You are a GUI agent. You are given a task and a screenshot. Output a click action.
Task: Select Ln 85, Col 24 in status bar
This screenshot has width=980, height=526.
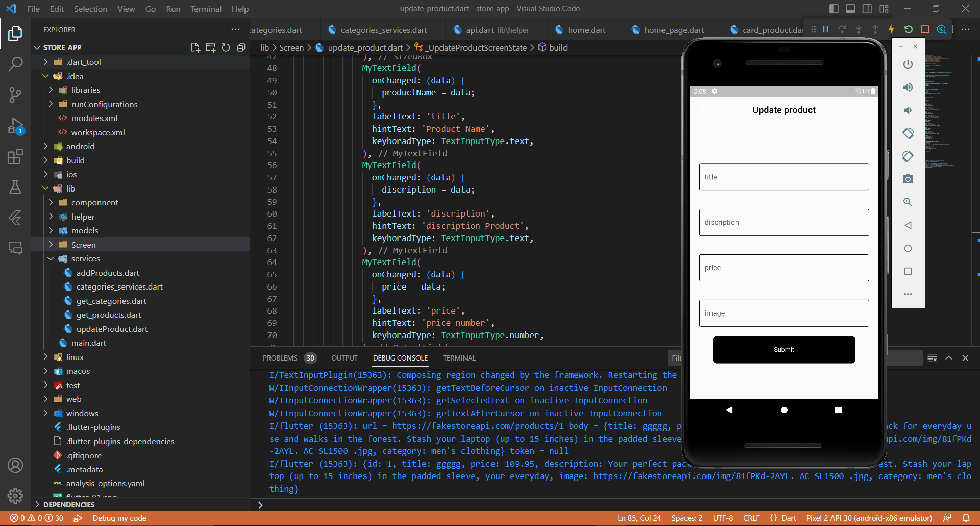(639, 518)
